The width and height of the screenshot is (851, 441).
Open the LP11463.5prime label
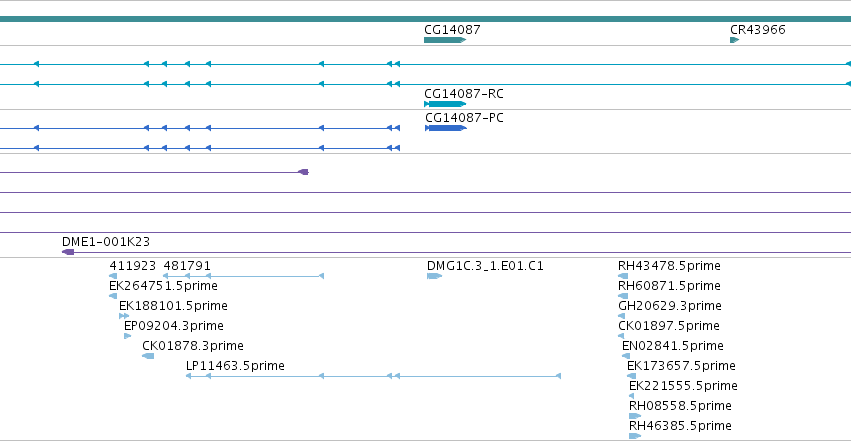coord(235,366)
